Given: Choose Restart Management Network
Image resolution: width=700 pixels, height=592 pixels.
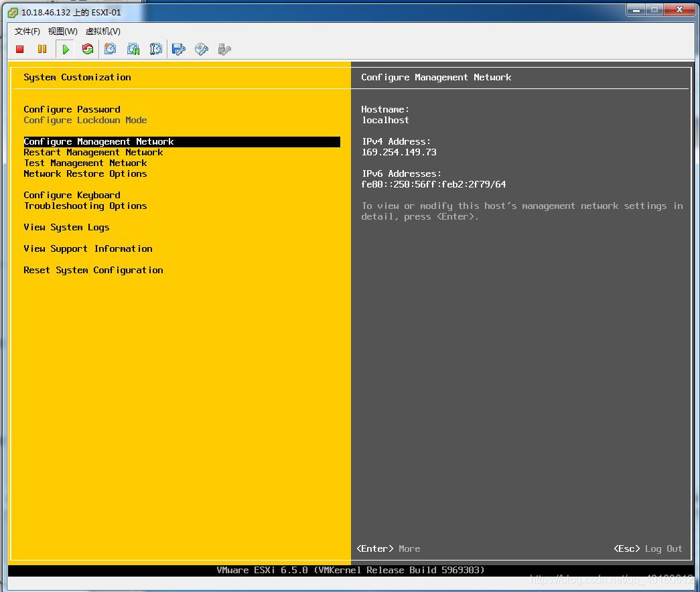Looking at the screenshot, I should point(93,152).
